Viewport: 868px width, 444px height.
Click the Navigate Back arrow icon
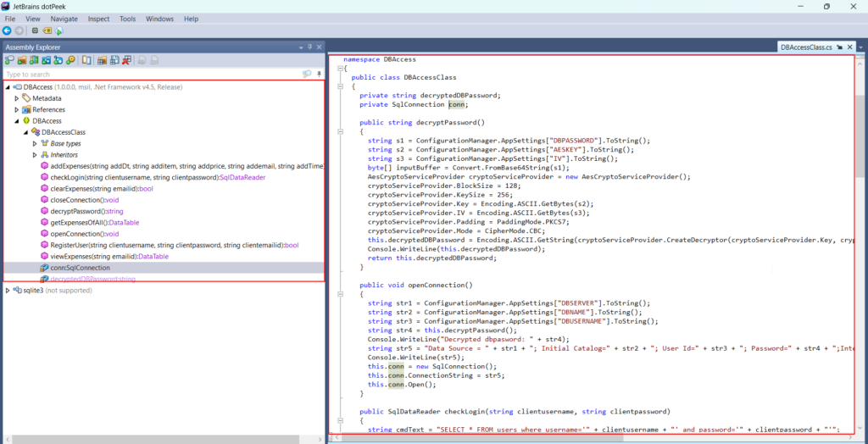[x=7, y=31]
